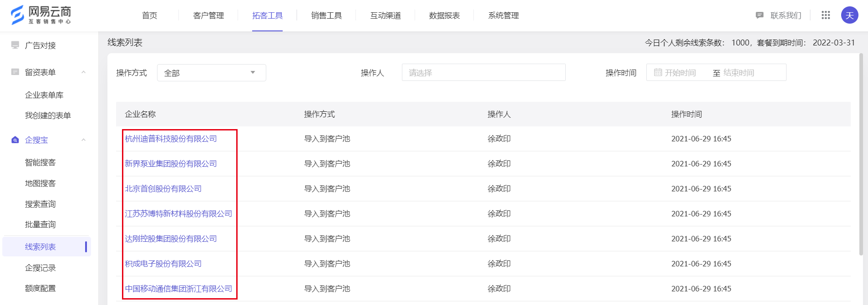This screenshot has height=305, width=868.
Task: Open the 数据报表 tab
Action: (444, 15)
